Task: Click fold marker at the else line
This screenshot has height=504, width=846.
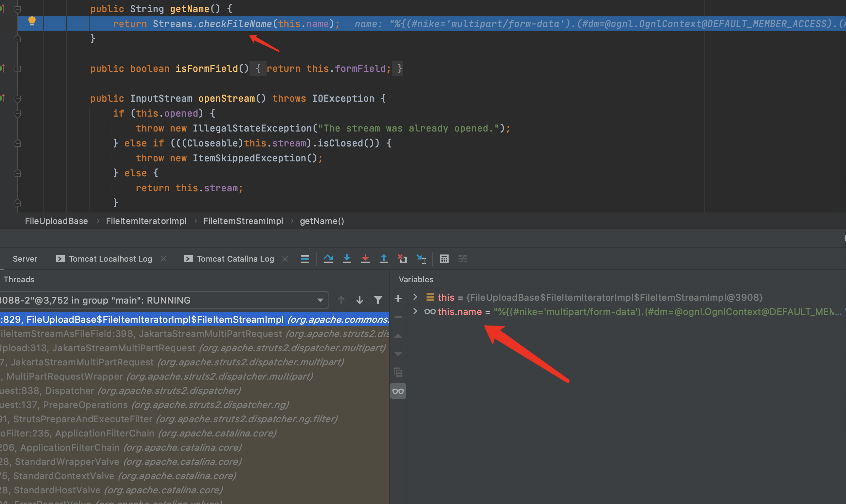Action: [18, 173]
